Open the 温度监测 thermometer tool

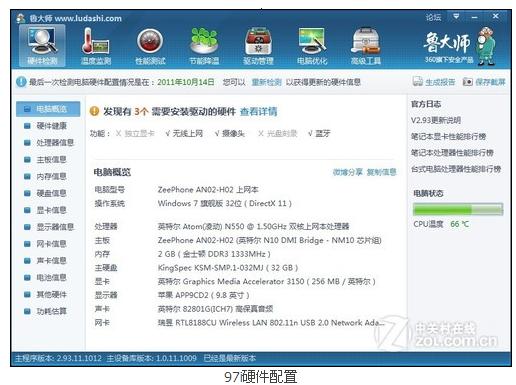pyautogui.click(x=96, y=46)
